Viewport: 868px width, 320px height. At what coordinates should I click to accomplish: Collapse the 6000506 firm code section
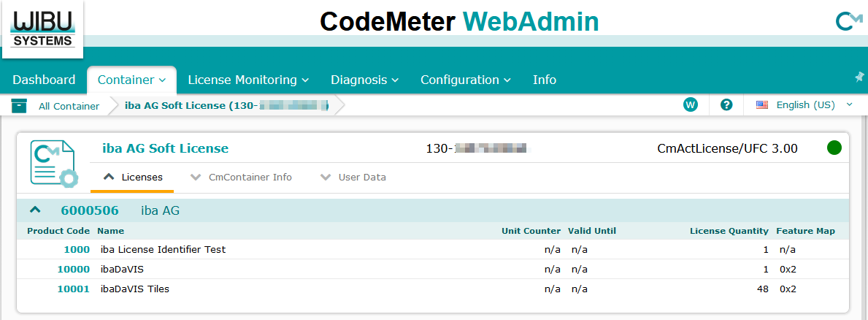point(36,210)
